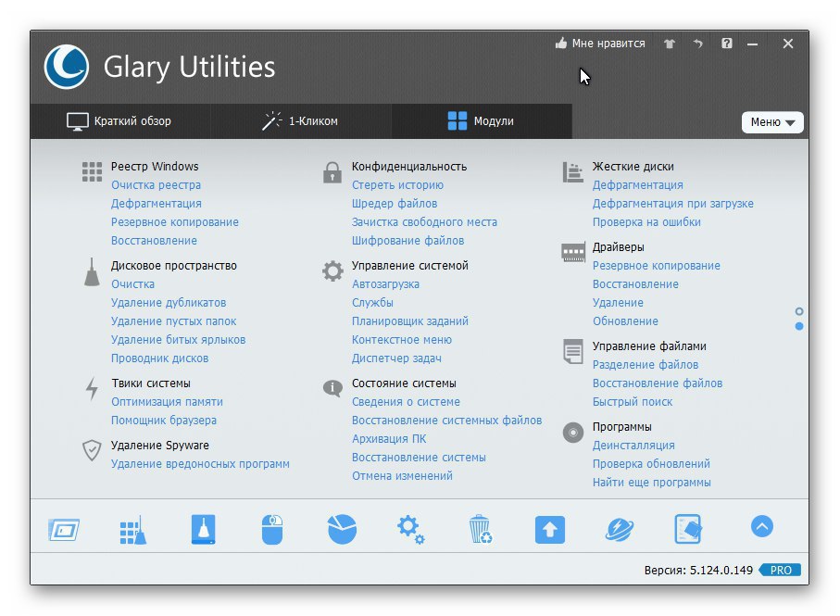
Task: Open the pie chart disk analysis toolbar icon
Action: point(342,529)
